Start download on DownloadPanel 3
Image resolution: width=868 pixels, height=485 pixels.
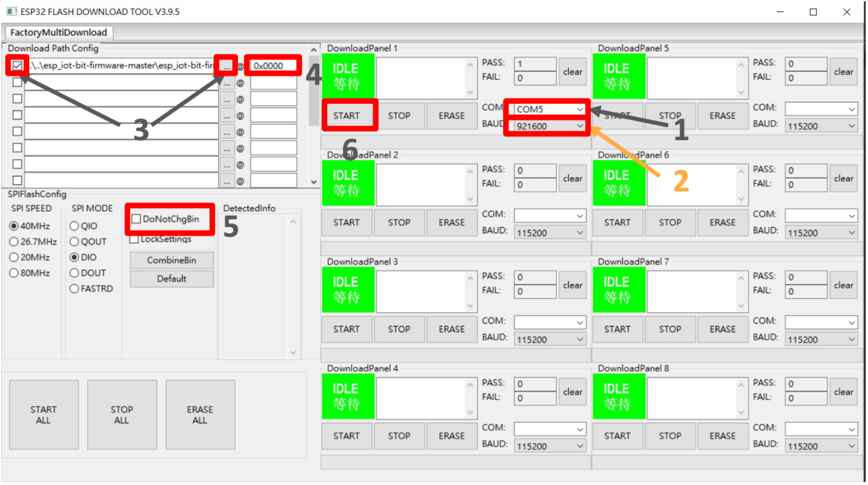(347, 329)
